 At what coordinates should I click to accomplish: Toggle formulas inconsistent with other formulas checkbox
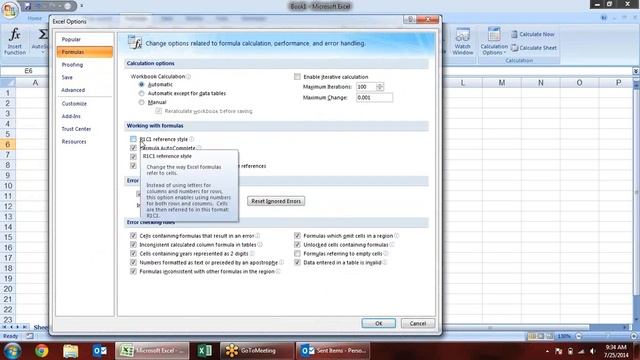[133, 271]
